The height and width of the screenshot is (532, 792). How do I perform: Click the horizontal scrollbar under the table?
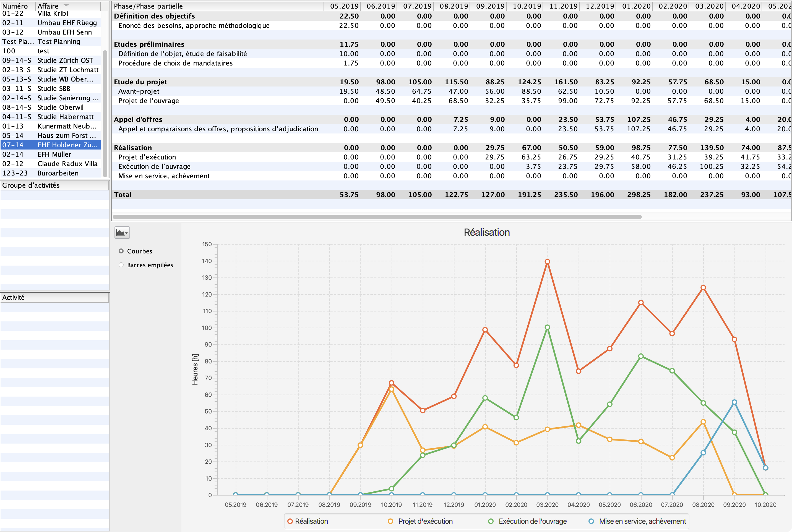click(377, 217)
